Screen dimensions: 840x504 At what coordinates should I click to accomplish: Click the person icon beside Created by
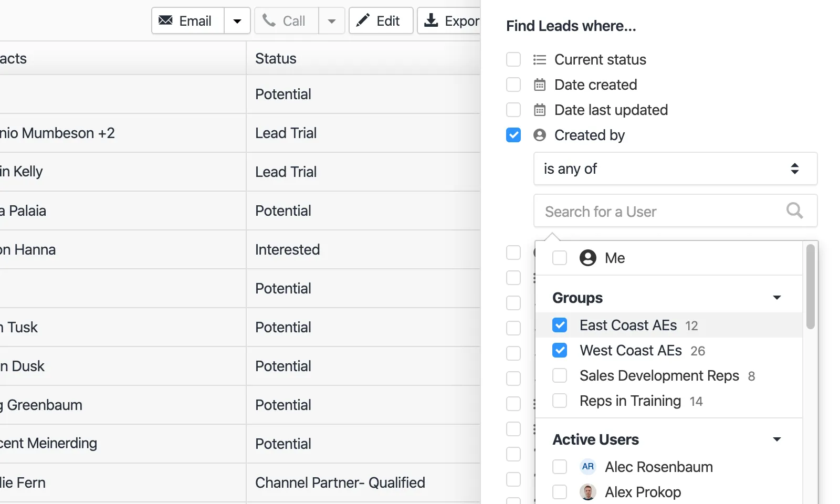tap(539, 135)
